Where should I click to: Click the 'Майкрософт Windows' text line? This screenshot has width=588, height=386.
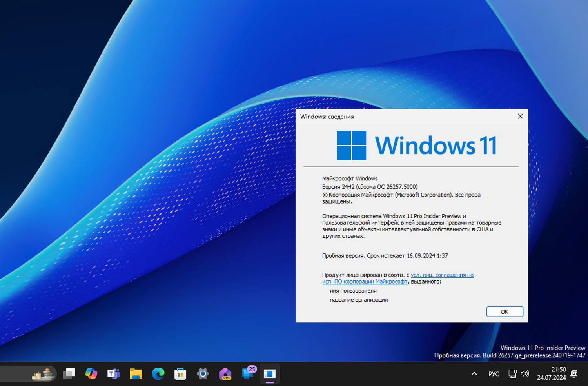pos(350,178)
